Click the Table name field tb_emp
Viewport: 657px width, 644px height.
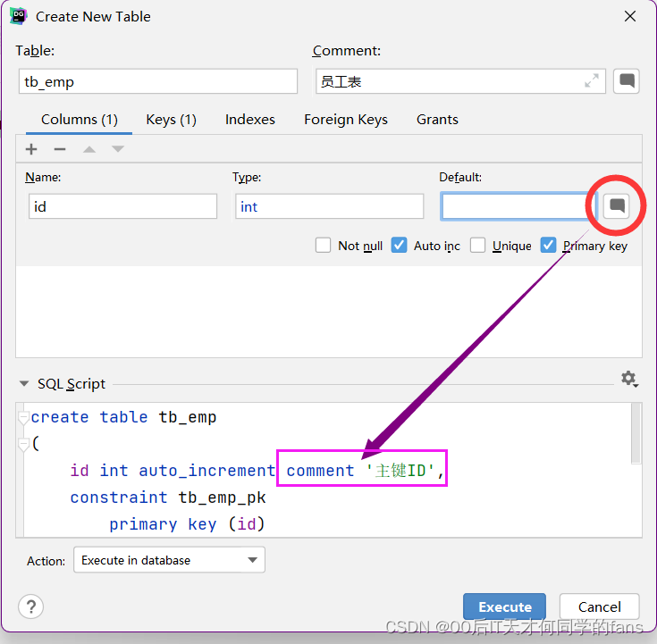158,81
